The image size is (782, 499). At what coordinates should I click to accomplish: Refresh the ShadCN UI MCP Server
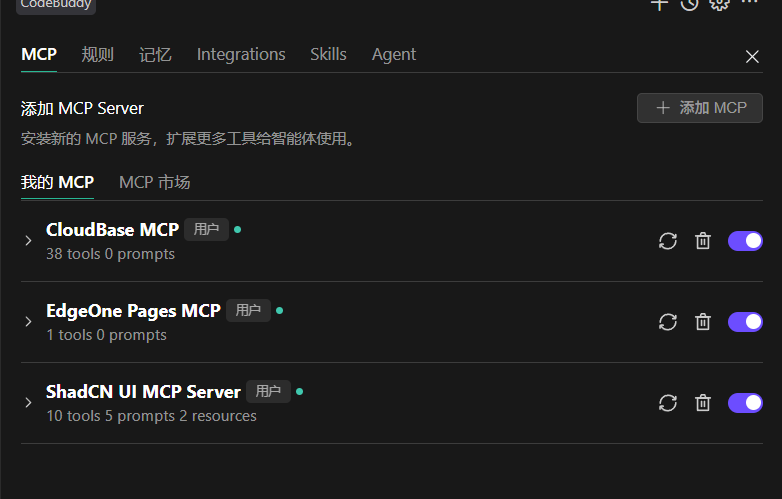click(x=667, y=403)
